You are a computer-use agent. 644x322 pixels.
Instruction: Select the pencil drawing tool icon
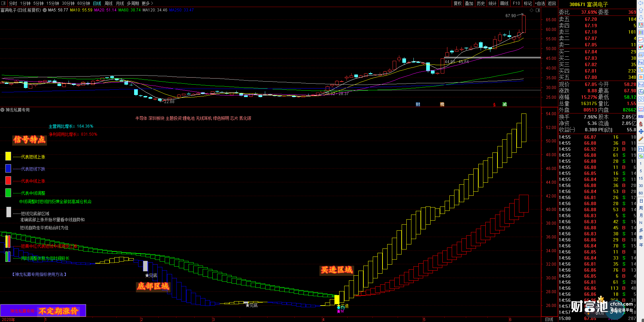(x=641, y=139)
